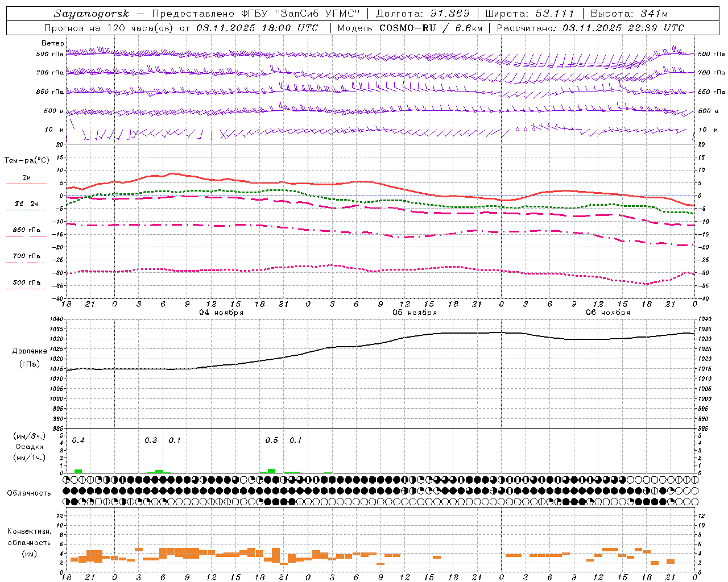Screen dimensions: 728x582
Task: Click the "Высота: 341м" elevation value
Action: pyautogui.click(x=629, y=14)
